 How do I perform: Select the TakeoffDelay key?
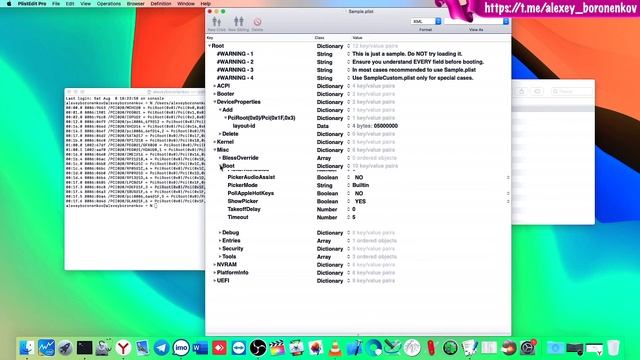244,209
